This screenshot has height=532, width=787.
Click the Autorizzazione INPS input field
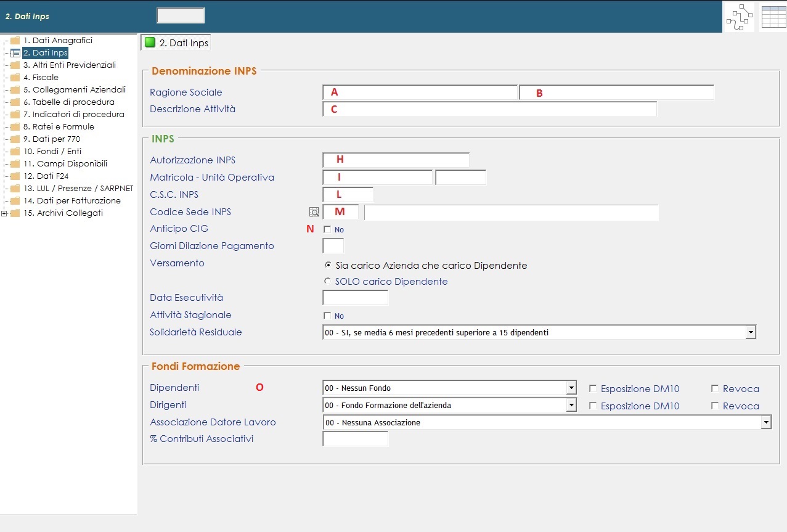point(396,160)
